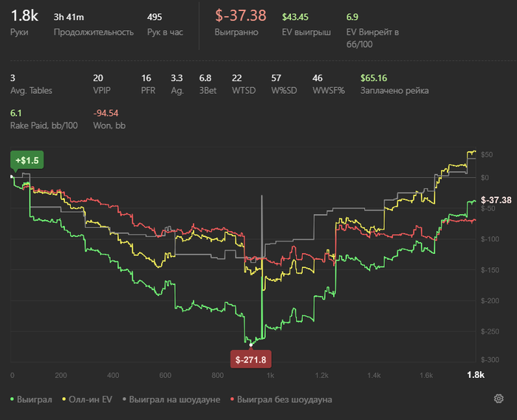This screenshot has height=420, width=517.
Task: Click the Won, bb value -94.54
Action: (x=106, y=113)
